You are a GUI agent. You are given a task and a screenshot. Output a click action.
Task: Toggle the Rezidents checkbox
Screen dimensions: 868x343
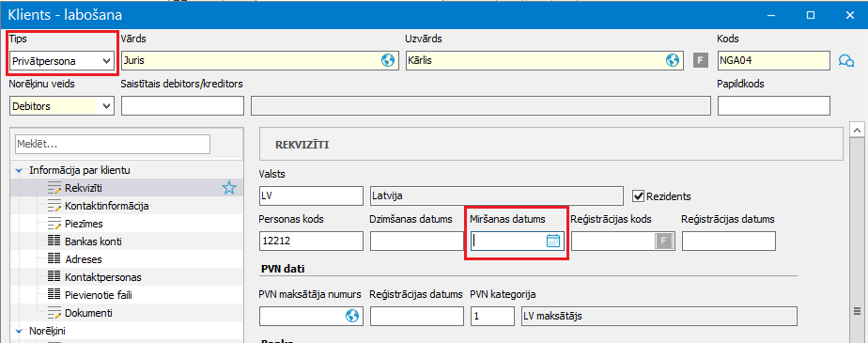click(639, 195)
